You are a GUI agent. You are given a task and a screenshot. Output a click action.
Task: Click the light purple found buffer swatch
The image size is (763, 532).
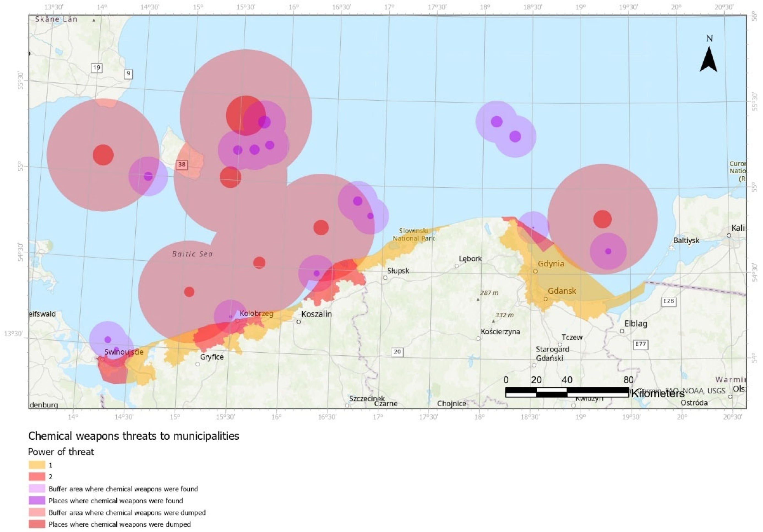(x=37, y=489)
